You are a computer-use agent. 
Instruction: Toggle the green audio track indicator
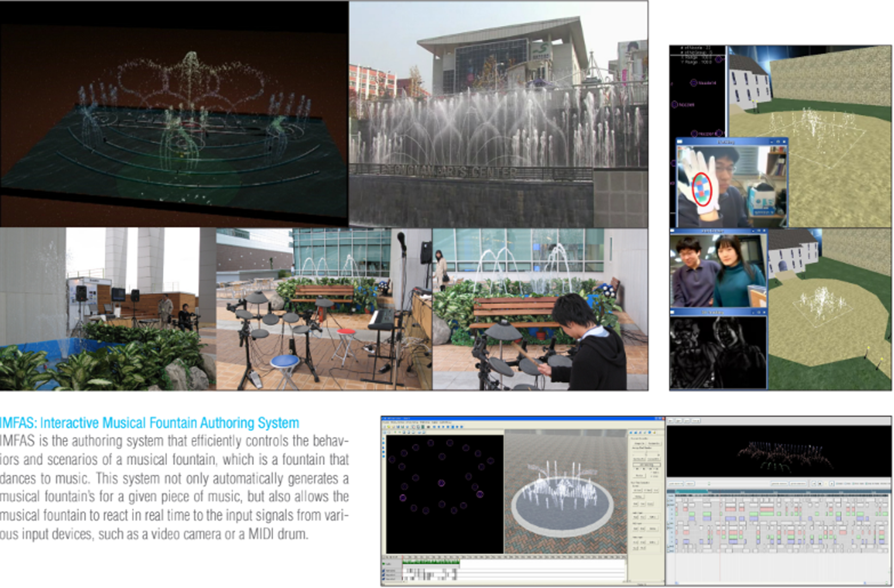tap(384, 562)
